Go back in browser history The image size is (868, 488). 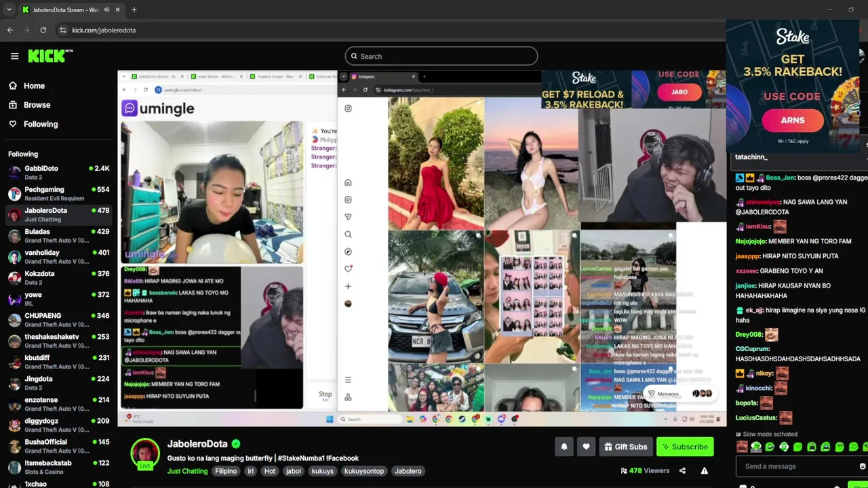(10, 30)
